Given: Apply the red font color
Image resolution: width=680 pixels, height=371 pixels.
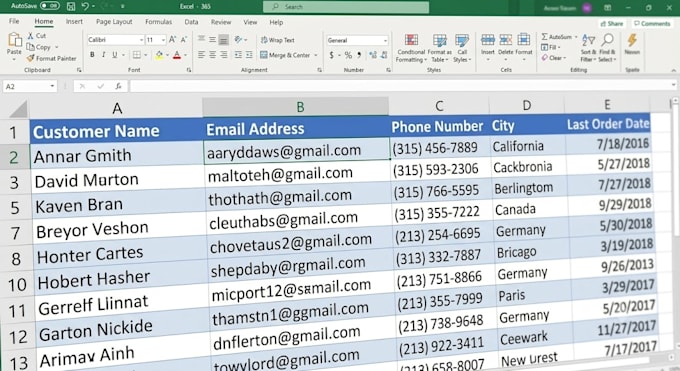Looking at the screenshot, I should click(177, 55).
